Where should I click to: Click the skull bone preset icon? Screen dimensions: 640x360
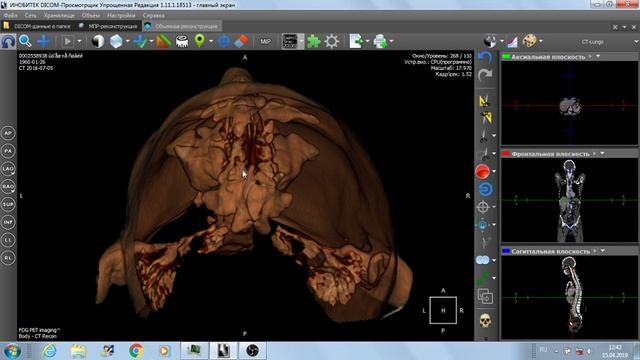coord(485,321)
